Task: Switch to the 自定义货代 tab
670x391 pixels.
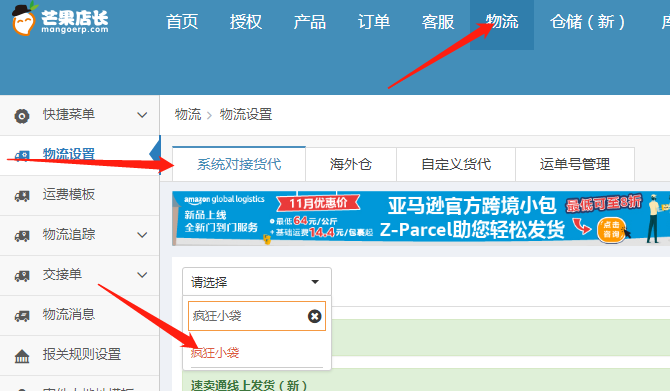Action: pos(456,164)
